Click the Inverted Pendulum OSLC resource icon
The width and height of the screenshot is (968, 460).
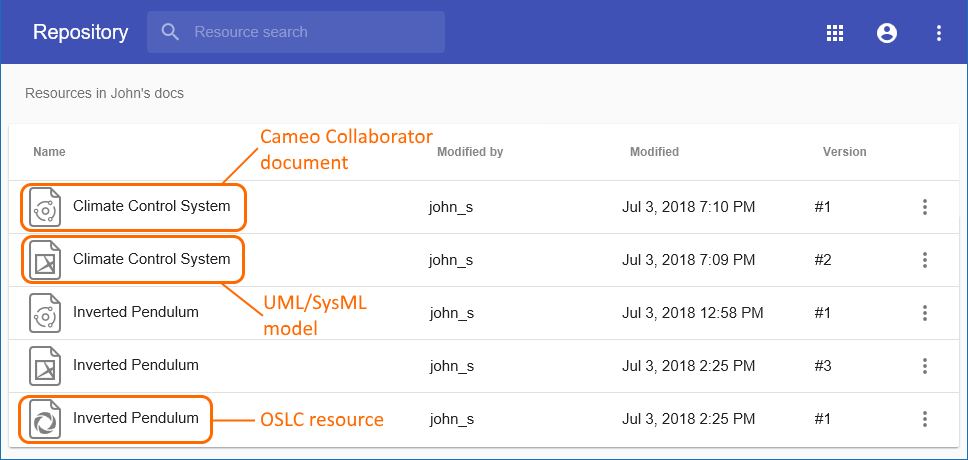point(44,419)
